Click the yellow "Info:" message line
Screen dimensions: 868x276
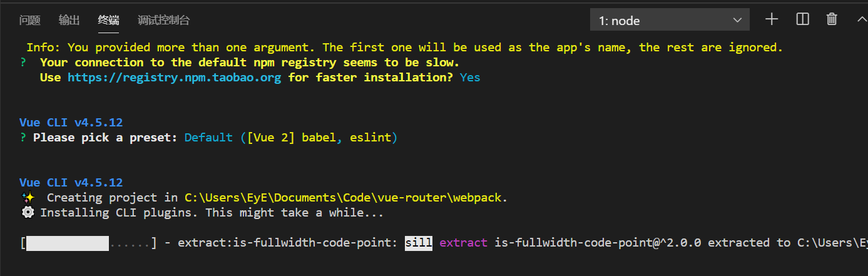[x=404, y=48]
